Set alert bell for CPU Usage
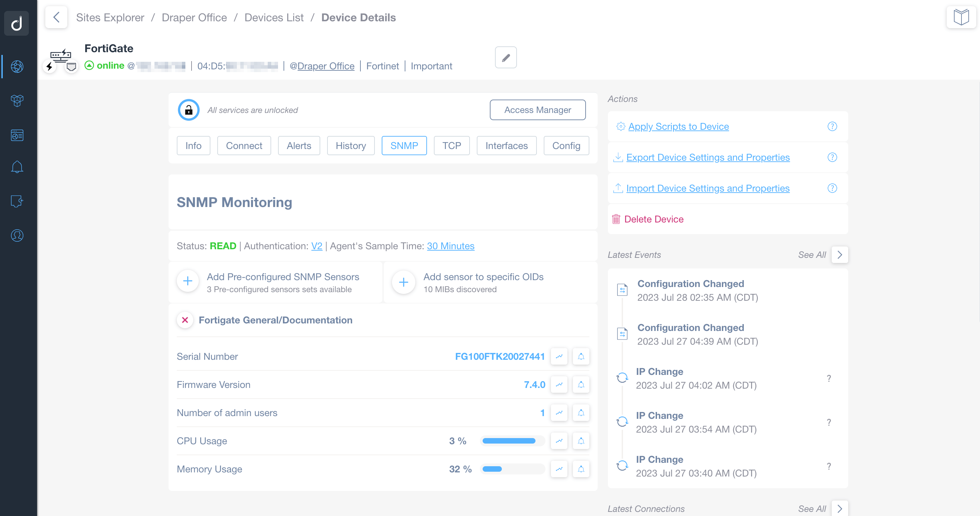Screen dimensions: 980x516 pyautogui.click(x=581, y=441)
